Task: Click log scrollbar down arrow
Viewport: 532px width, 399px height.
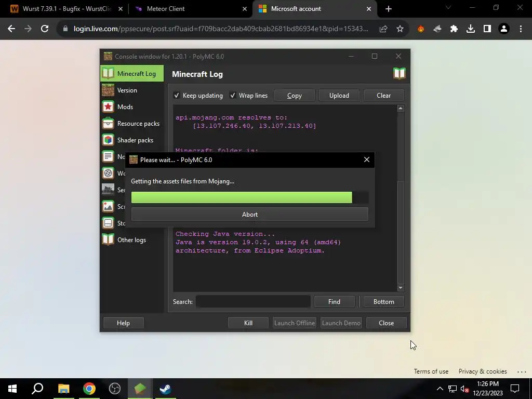Action: 401,288
